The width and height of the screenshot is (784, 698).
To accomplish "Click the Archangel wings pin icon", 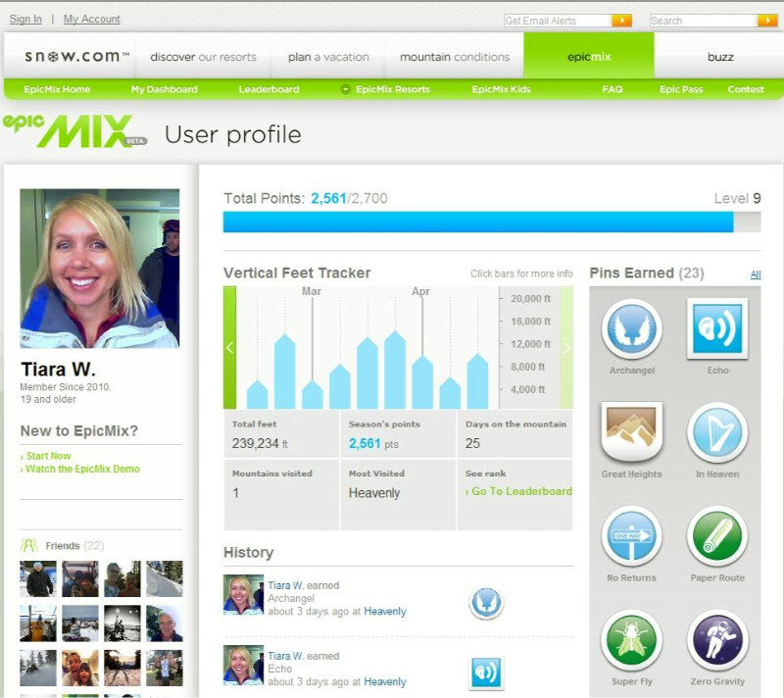I will [x=631, y=329].
